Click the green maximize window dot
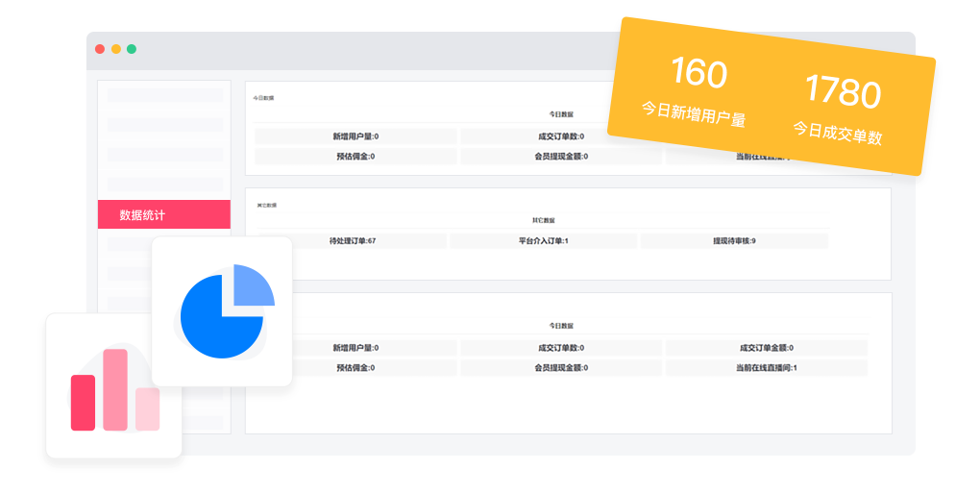The width and height of the screenshot is (980, 494). 132,49
